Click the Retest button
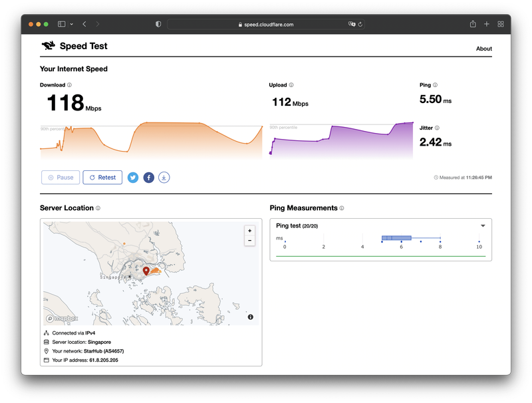This screenshot has width=532, height=403. [102, 178]
